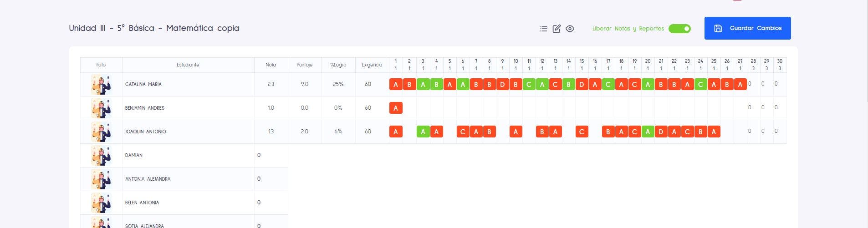
Task: Open the list view icon
Action: click(543, 29)
